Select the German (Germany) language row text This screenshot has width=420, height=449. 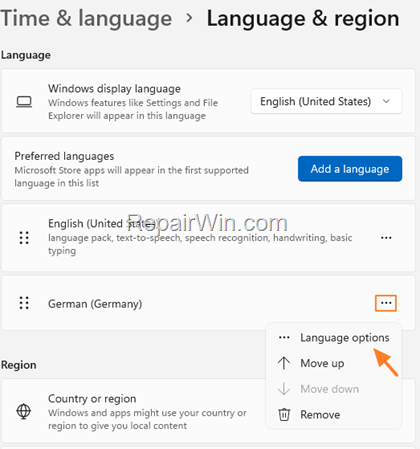(x=95, y=304)
